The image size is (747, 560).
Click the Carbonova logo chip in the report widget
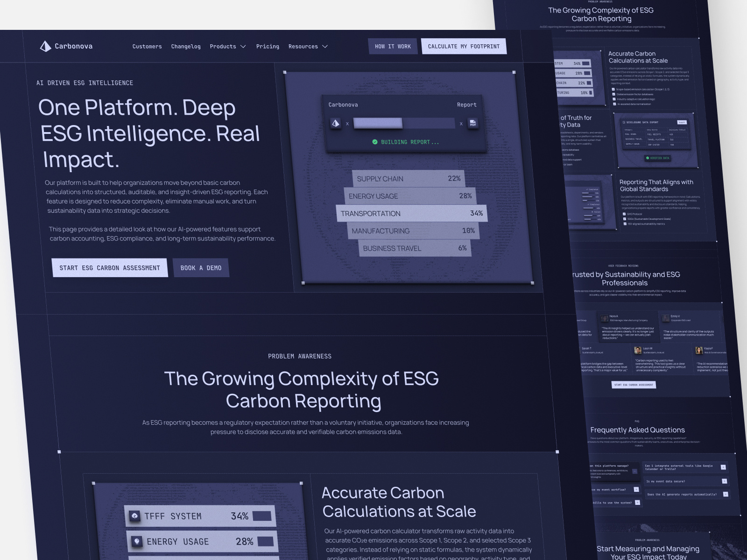coord(335,123)
